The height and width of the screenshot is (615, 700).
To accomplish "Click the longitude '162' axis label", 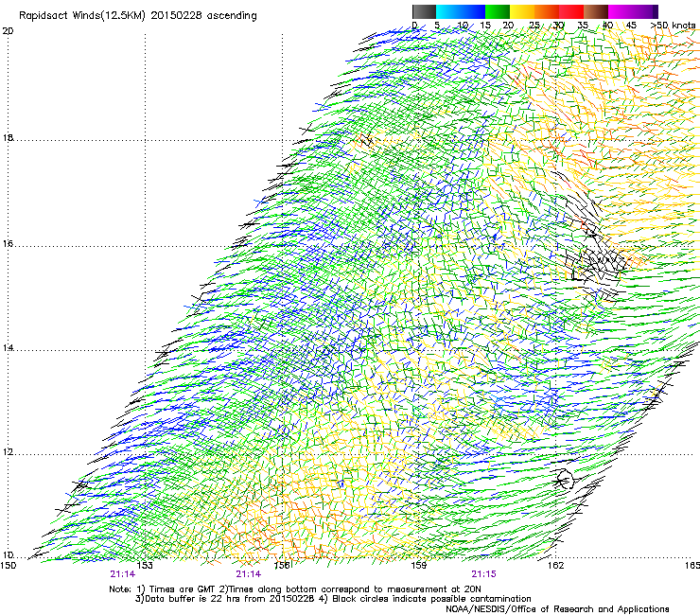I will [x=555, y=565].
